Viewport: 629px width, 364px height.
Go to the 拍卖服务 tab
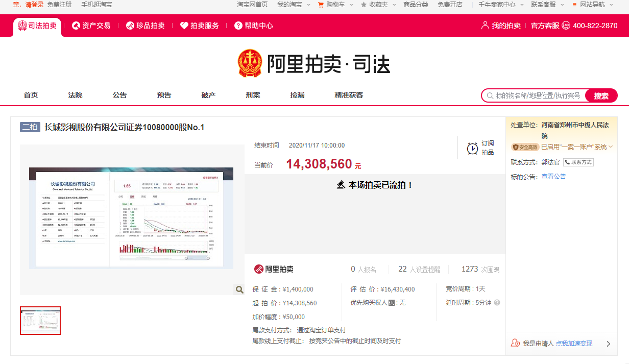click(200, 26)
